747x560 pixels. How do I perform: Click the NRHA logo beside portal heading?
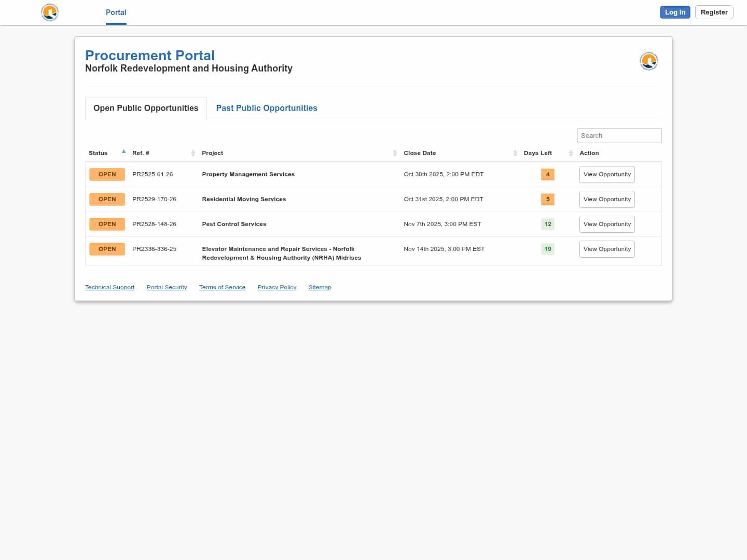648,61
